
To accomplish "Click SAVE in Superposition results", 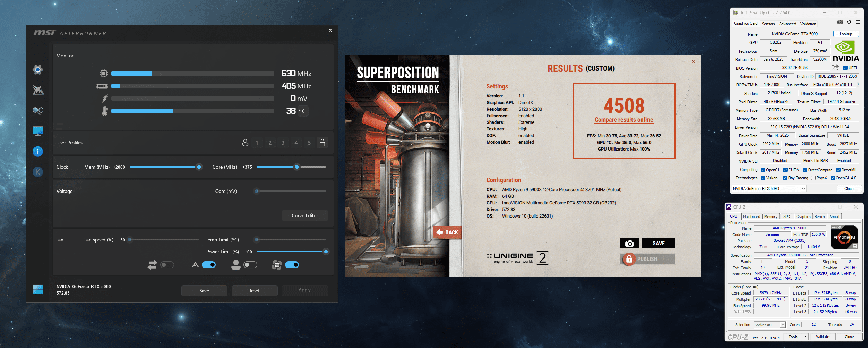I will pyautogui.click(x=659, y=244).
